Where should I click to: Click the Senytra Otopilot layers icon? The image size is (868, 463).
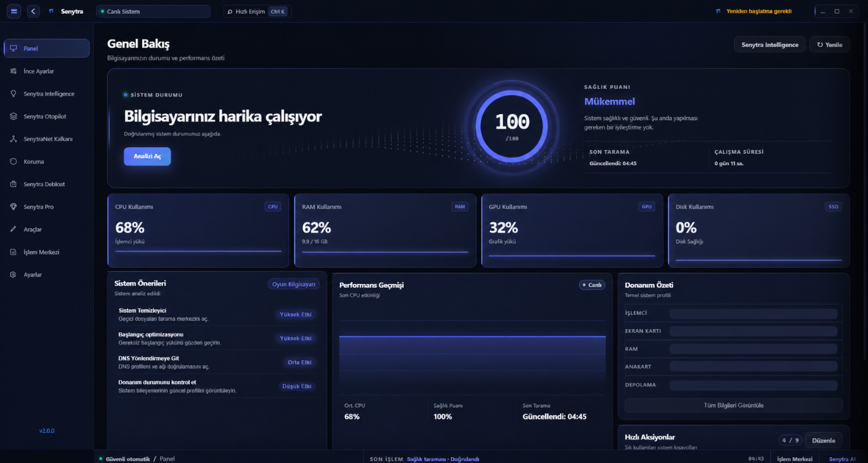click(x=14, y=116)
